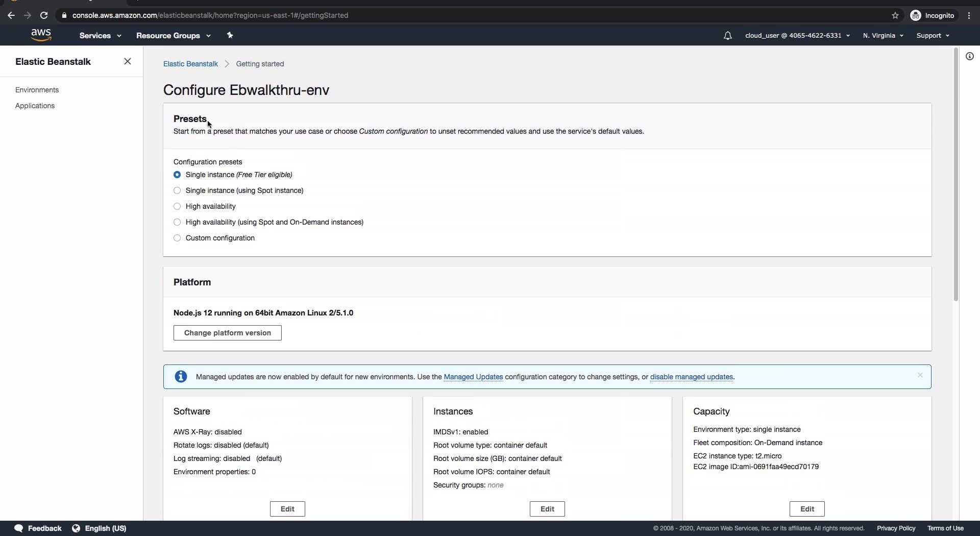Image resolution: width=980 pixels, height=536 pixels.
Task: Click the Log streaming: disabled text
Action: 228,458
